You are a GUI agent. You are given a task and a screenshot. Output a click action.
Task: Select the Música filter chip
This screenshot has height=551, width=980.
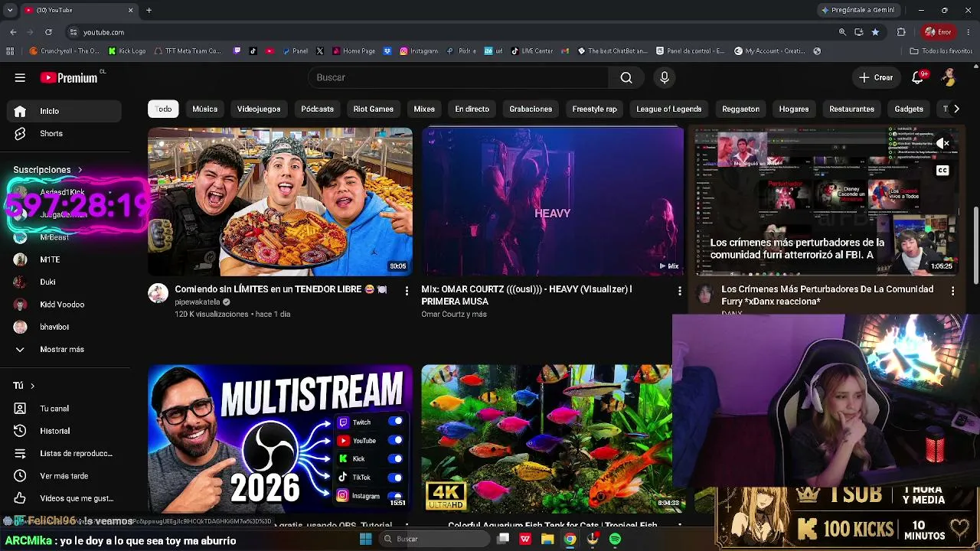204,109
